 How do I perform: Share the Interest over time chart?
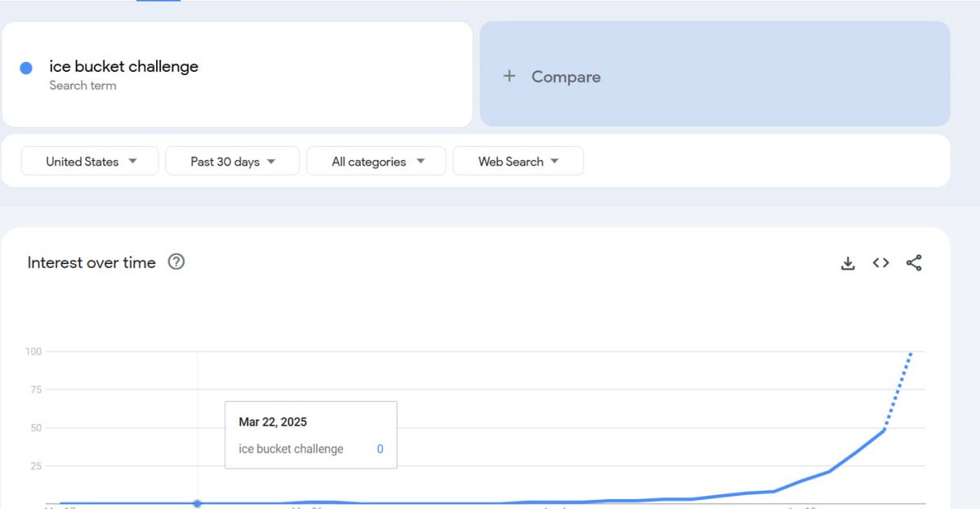[x=914, y=263]
